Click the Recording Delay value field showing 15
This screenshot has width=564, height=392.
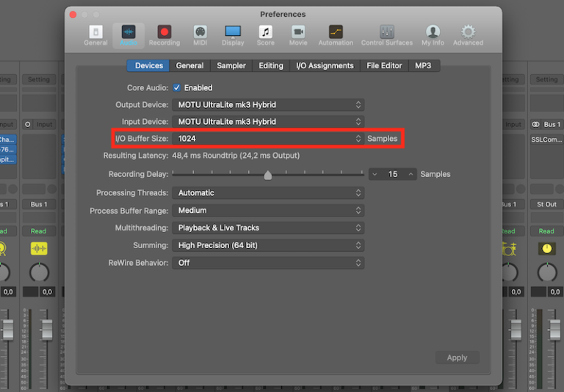point(393,174)
